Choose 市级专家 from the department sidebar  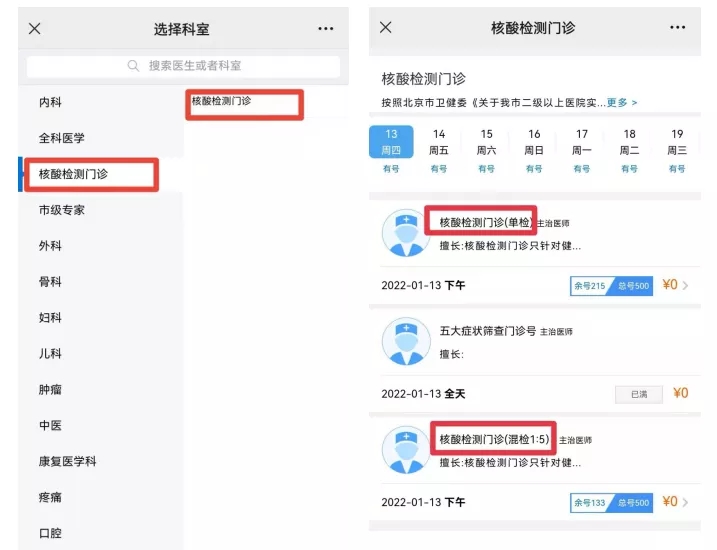tap(62, 210)
